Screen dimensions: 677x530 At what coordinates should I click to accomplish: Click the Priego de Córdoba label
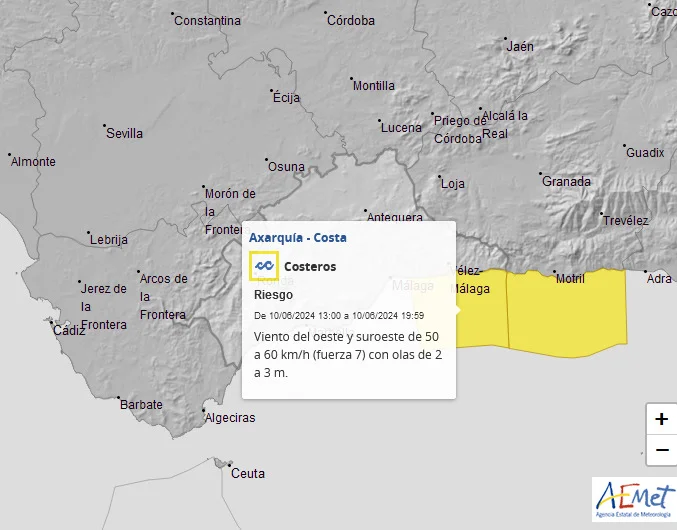point(460,129)
